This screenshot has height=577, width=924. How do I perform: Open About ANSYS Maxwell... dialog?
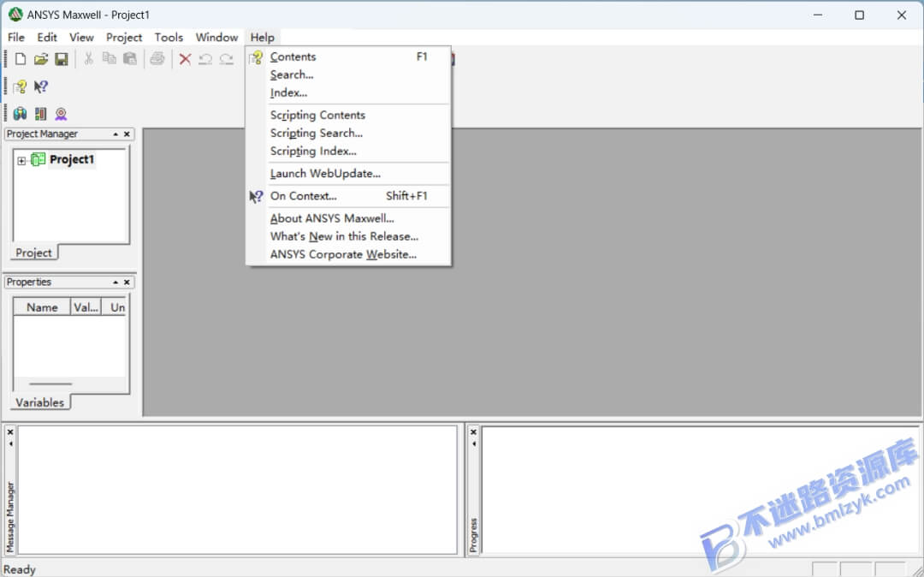pos(348,218)
